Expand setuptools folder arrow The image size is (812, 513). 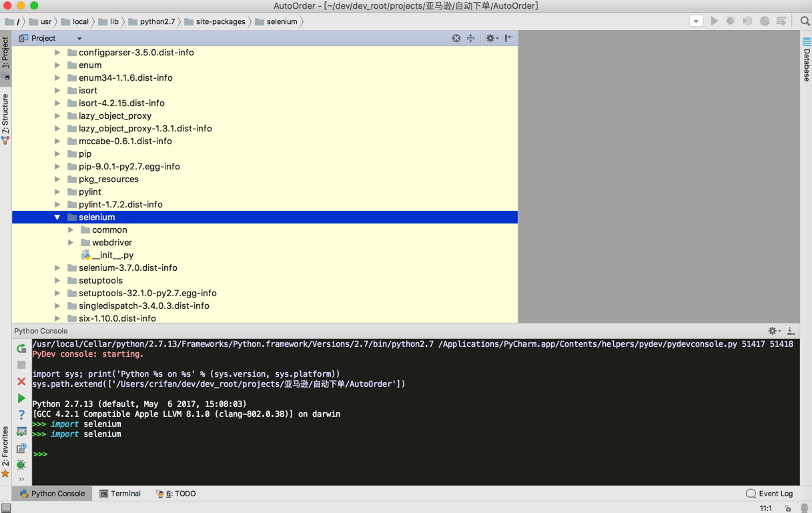[x=57, y=281]
